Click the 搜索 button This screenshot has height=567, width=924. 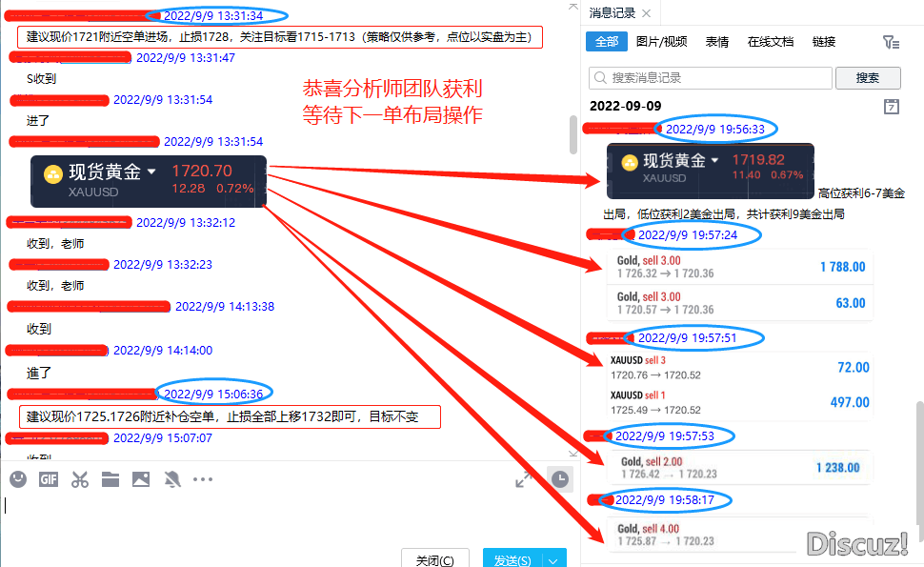[x=867, y=78]
